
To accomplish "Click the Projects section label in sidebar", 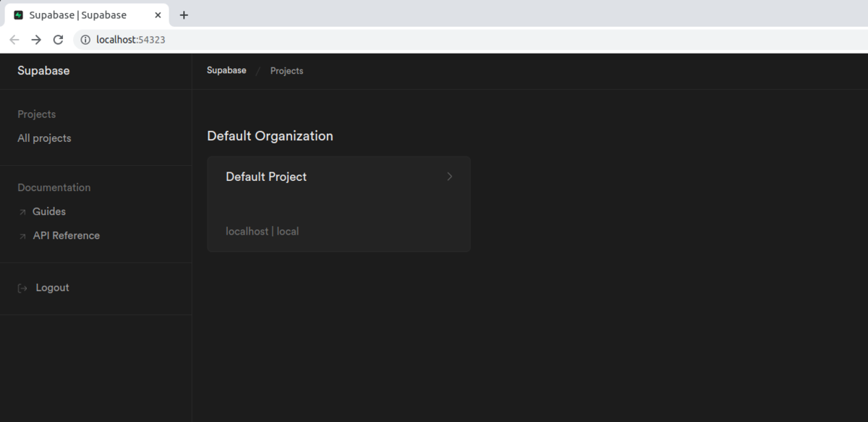I will click(36, 114).
